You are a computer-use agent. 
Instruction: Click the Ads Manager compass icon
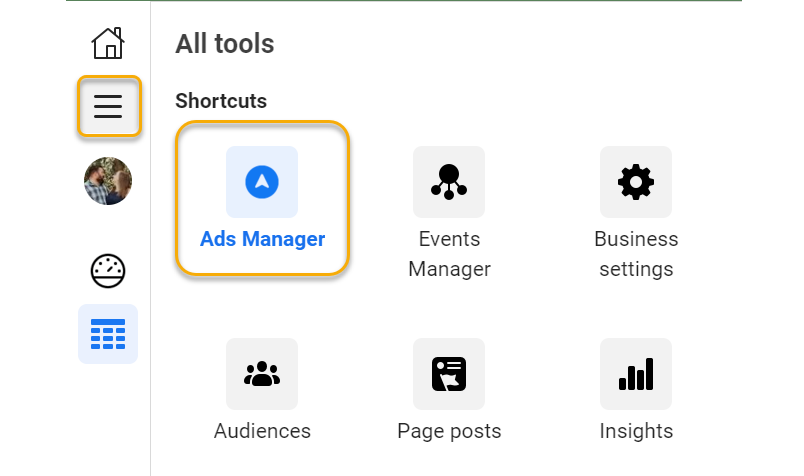(x=262, y=182)
